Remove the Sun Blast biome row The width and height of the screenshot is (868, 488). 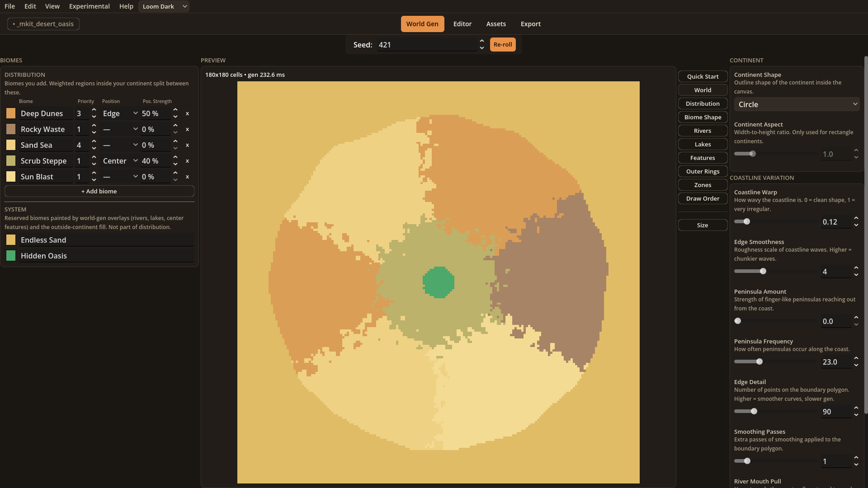[x=187, y=177]
